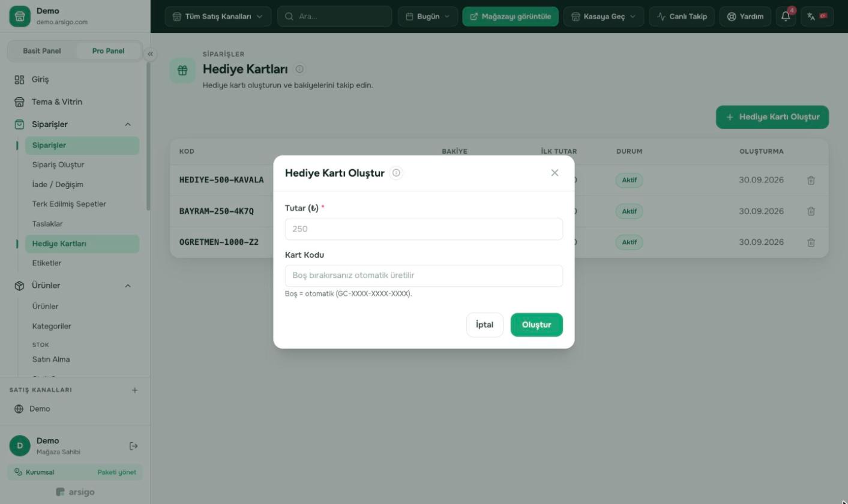The width and height of the screenshot is (848, 504).
Task: Open the Bugün date dropdown
Action: click(428, 16)
